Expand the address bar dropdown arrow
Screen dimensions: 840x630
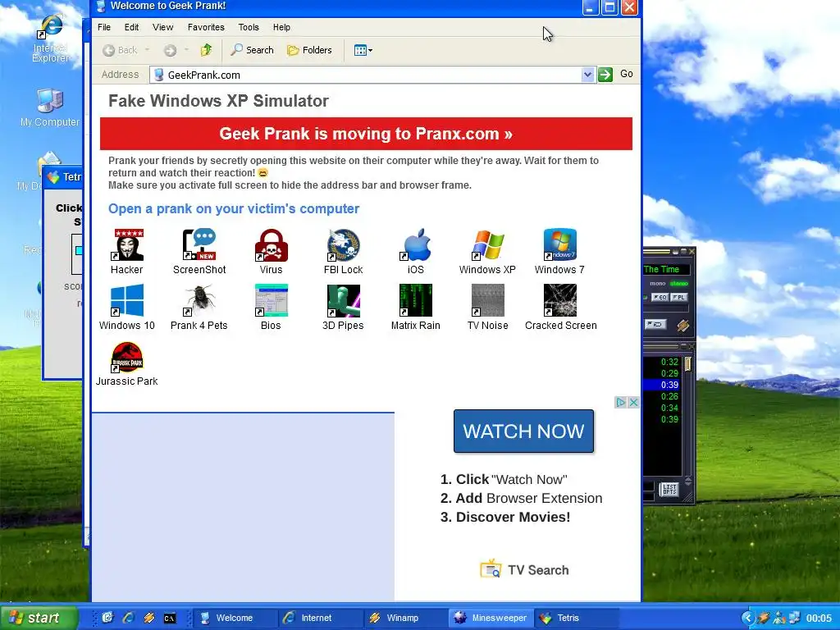point(587,75)
